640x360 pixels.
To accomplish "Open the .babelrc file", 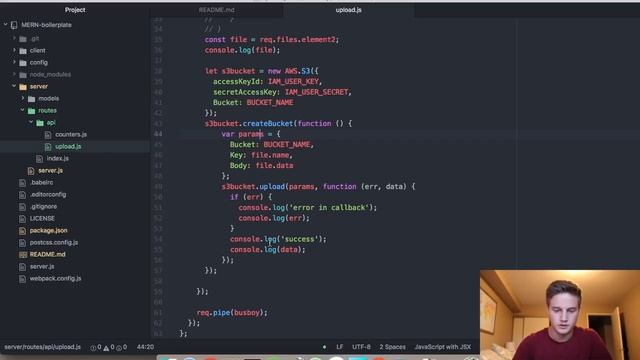I will coord(41,182).
